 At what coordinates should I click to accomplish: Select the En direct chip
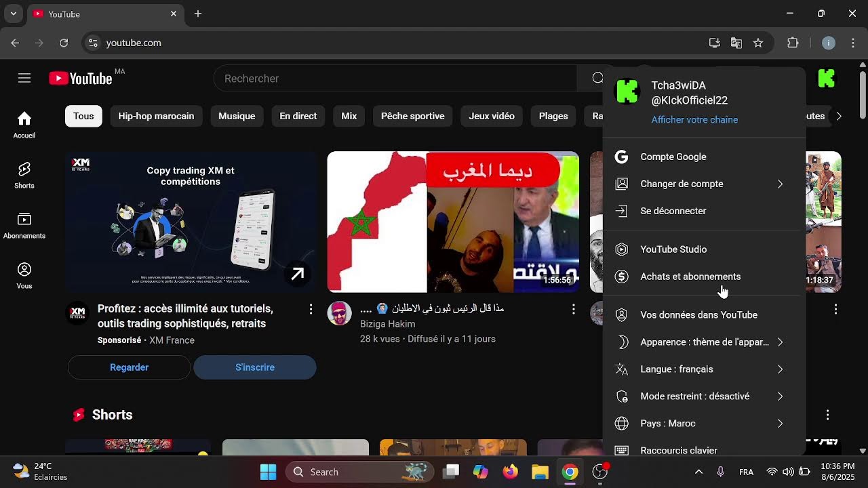(x=298, y=116)
